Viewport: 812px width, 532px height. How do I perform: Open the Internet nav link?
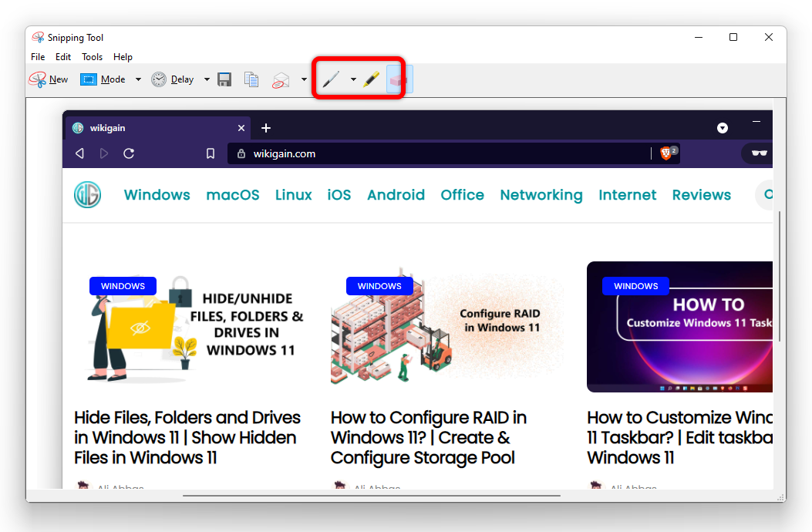pyautogui.click(x=627, y=195)
